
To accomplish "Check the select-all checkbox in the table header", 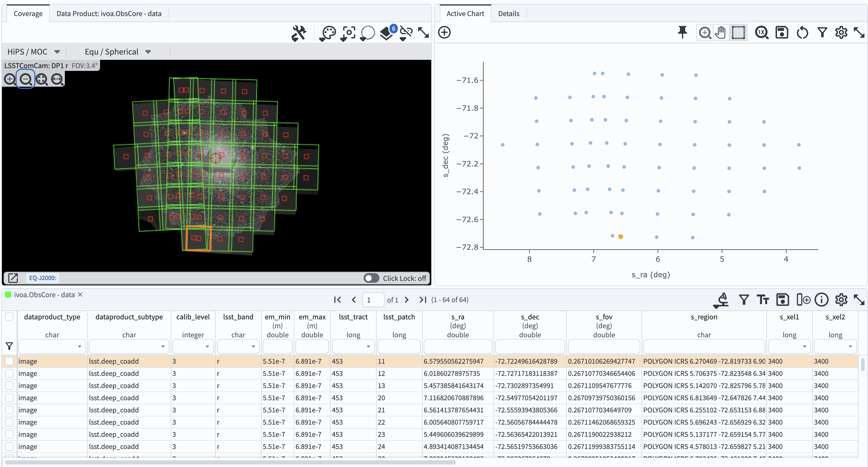I will tap(9, 317).
